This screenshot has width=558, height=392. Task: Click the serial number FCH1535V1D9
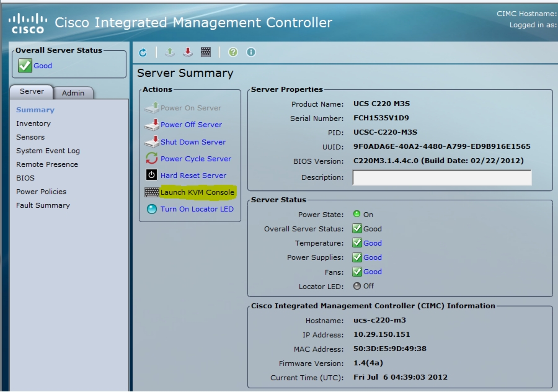(x=381, y=118)
